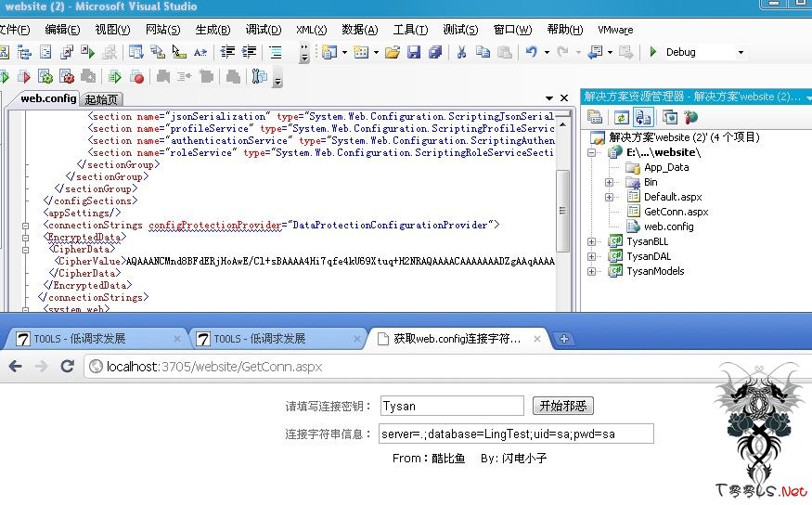
Task: Close the web.config document with X
Action: [x=564, y=97]
